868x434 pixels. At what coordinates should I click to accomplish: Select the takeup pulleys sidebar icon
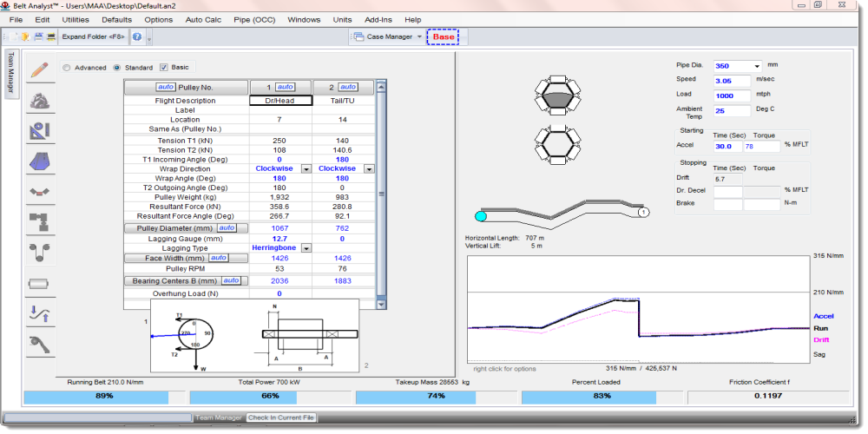click(x=40, y=252)
